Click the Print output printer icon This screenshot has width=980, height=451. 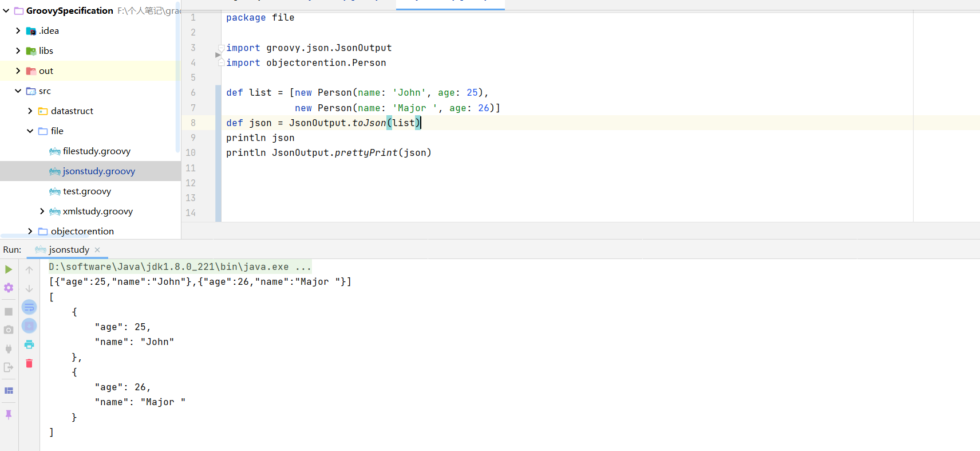[x=29, y=344]
